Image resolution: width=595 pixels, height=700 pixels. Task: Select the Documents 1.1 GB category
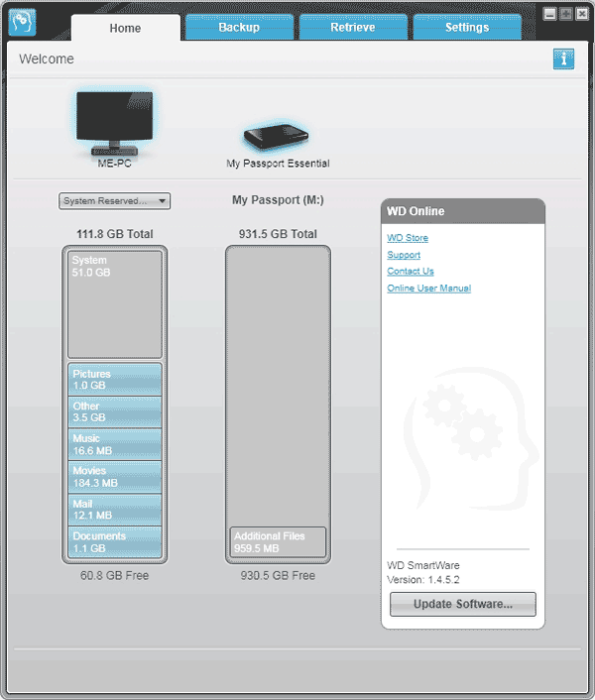(x=115, y=542)
